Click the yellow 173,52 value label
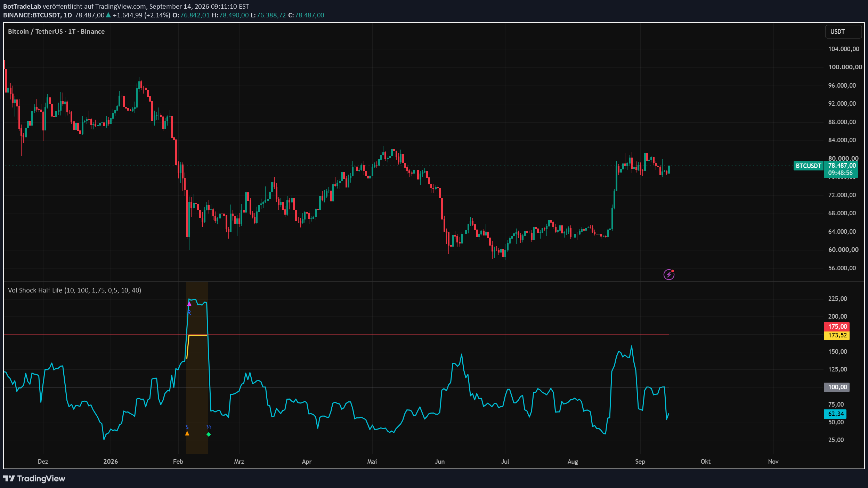Viewport: 868px width, 488px height. click(837, 335)
